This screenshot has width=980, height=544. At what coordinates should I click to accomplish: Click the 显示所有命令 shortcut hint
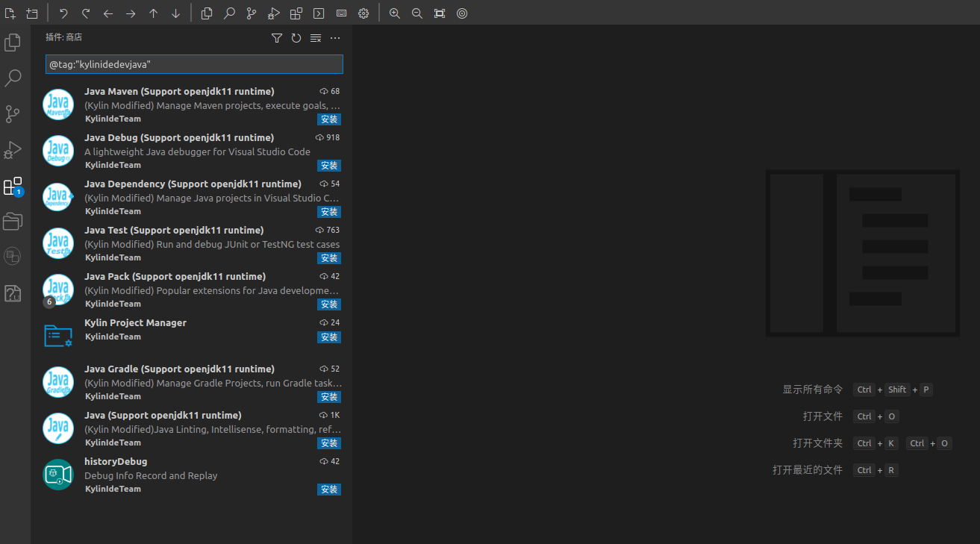[812, 390]
